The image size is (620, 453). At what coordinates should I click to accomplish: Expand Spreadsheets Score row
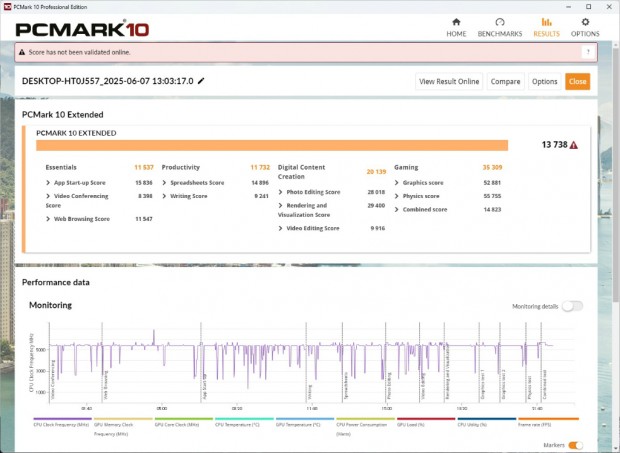pyautogui.click(x=165, y=183)
